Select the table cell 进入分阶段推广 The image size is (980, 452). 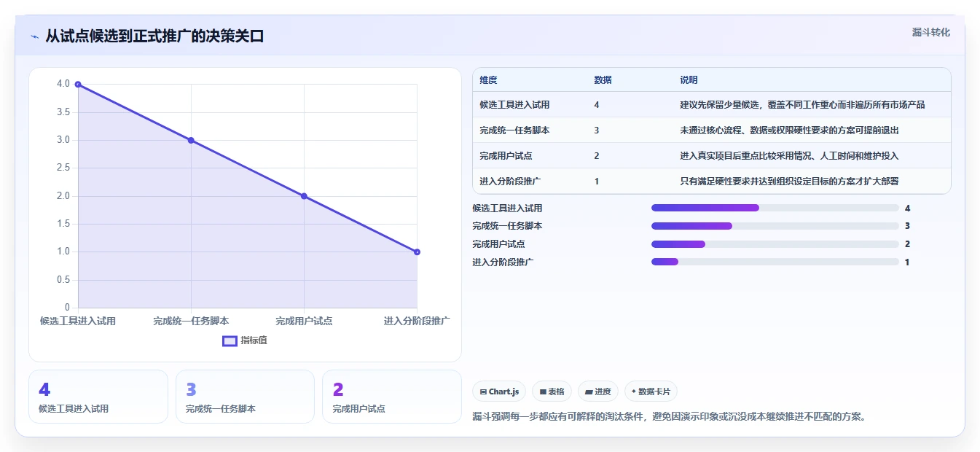click(510, 182)
